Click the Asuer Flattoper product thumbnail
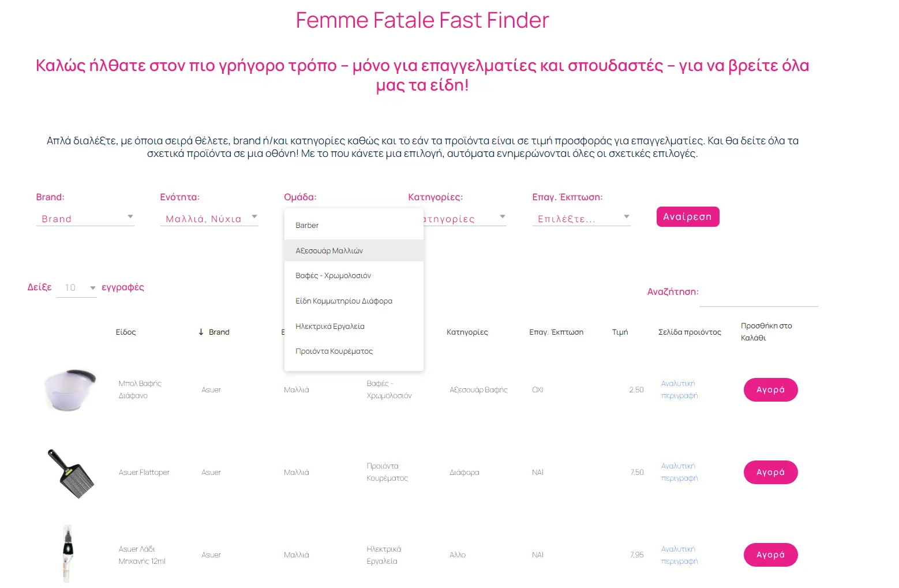Viewport: 899px width, 588px height. pyautogui.click(x=70, y=472)
